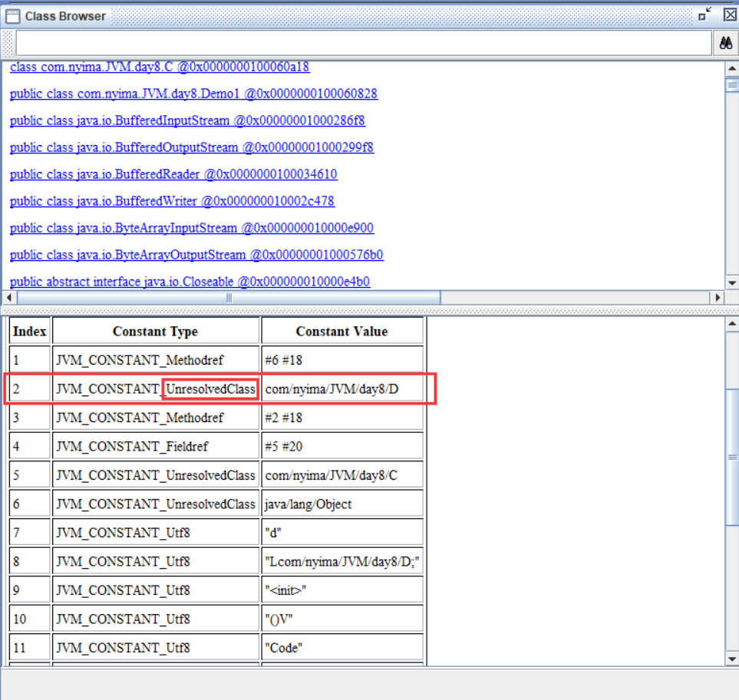
Task: Click the Constant Value column header
Action: (x=342, y=332)
